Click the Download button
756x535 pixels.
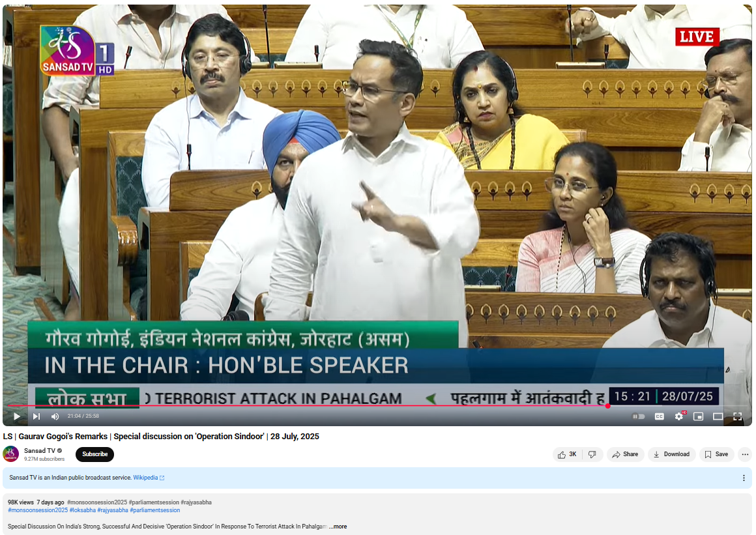(672, 454)
